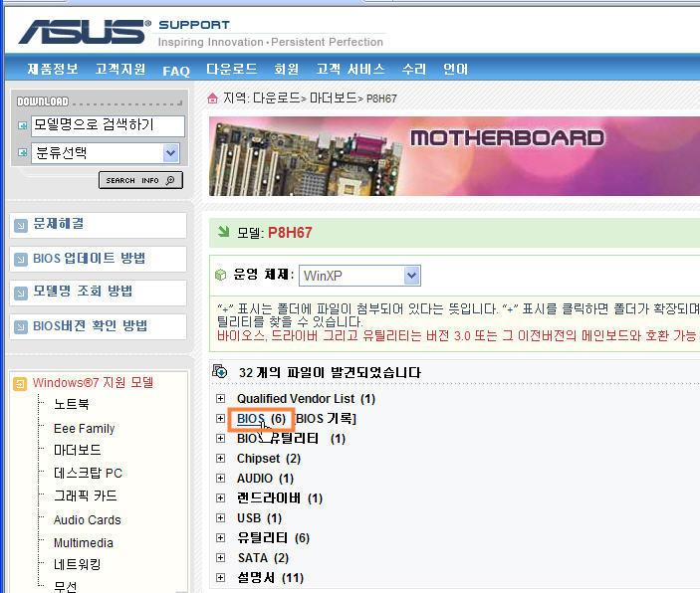Click the BIOS 기록 link
Screen dimensions: 700x593
click(326, 419)
